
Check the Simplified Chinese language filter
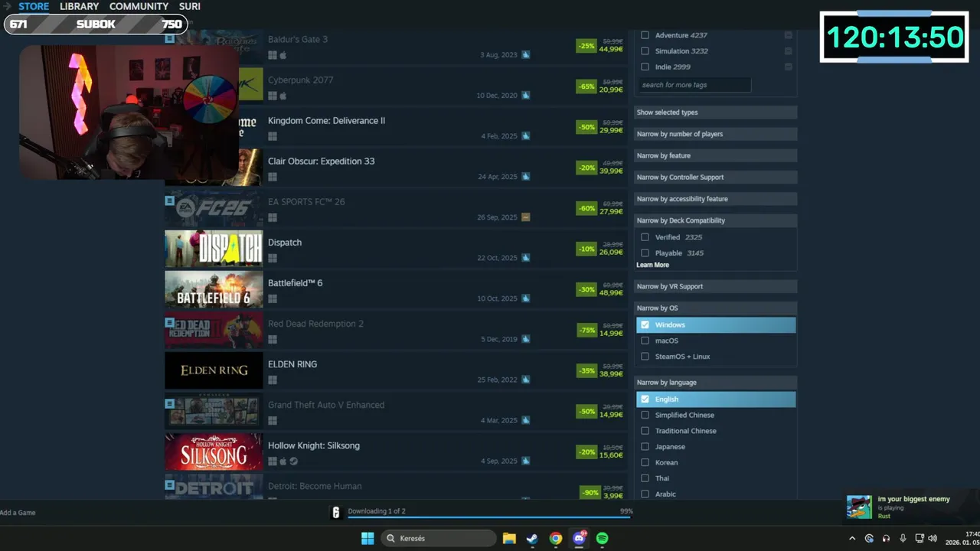[x=645, y=415]
